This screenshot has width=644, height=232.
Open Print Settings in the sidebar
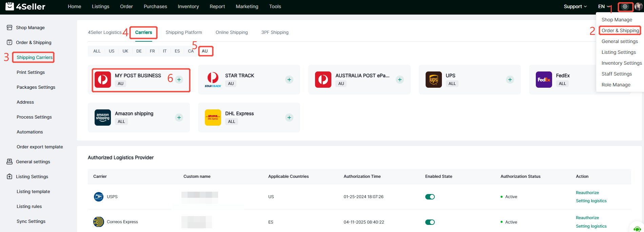coord(31,72)
